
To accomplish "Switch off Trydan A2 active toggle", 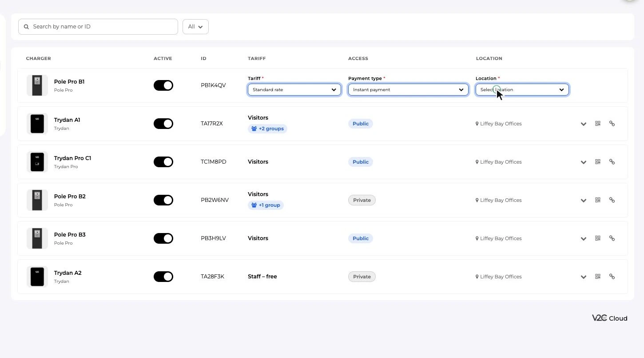I will click(x=163, y=277).
